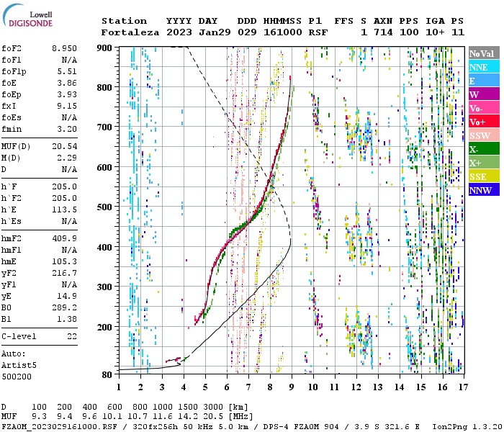Screen dimensions: 504x432
Task: Click the yF2 value 216.7
Action: [x=64, y=273]
